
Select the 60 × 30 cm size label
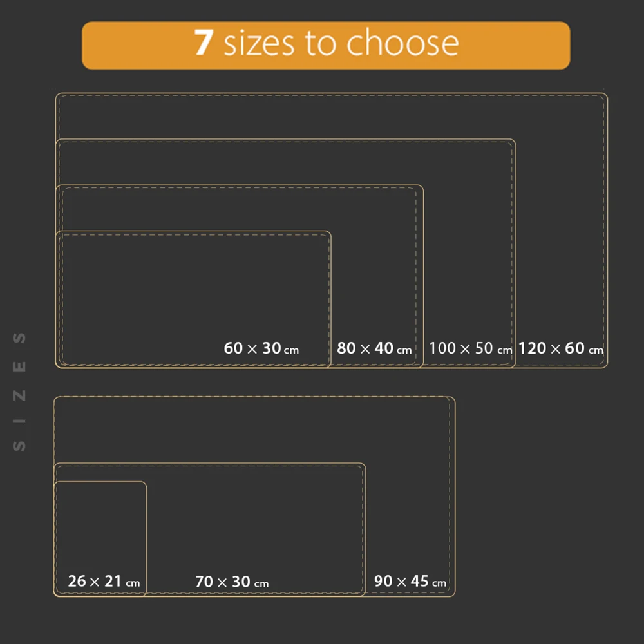pos(261,348)
